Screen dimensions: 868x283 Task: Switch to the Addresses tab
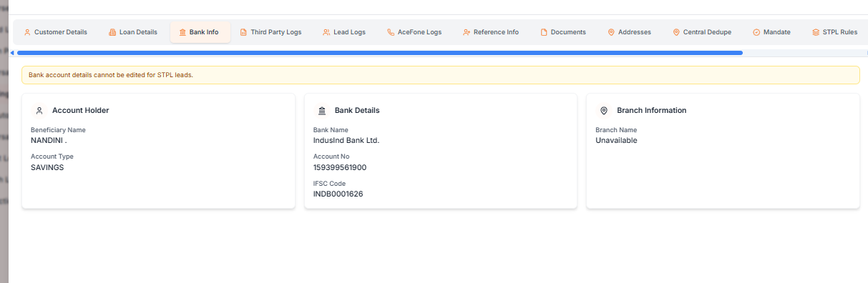[630, 32]
